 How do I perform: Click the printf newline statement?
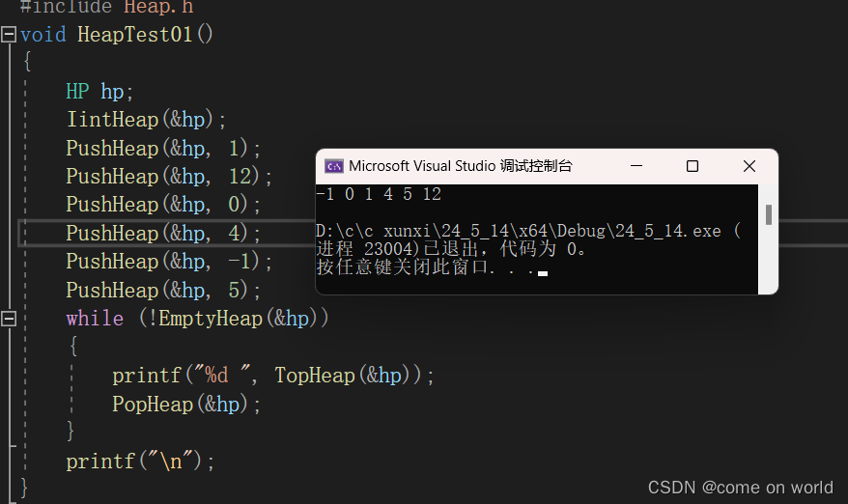tap(140, 462)
